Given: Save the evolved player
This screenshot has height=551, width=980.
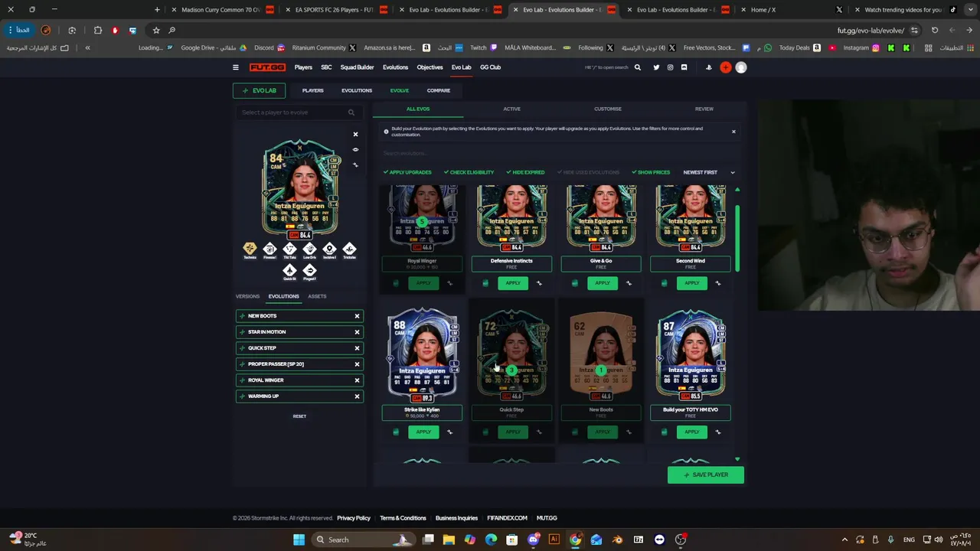Looking at the screenshot, I should [706, 475].
